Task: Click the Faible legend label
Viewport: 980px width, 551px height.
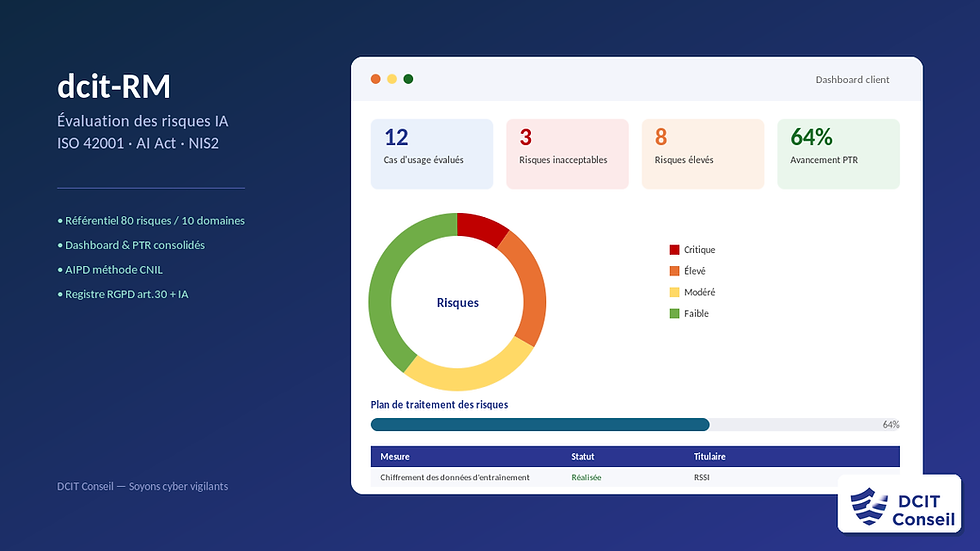Action: pos(696,314)
